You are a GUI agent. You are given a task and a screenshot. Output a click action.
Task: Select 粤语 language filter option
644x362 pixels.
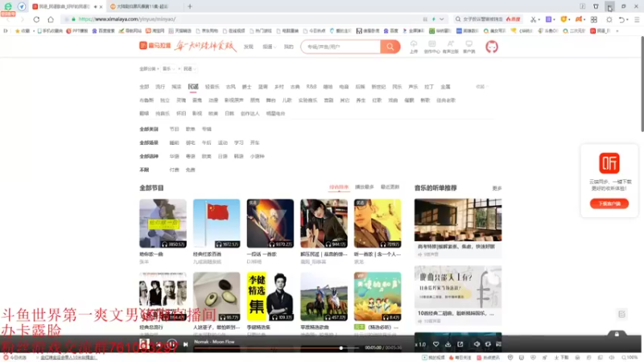(190, 156)
